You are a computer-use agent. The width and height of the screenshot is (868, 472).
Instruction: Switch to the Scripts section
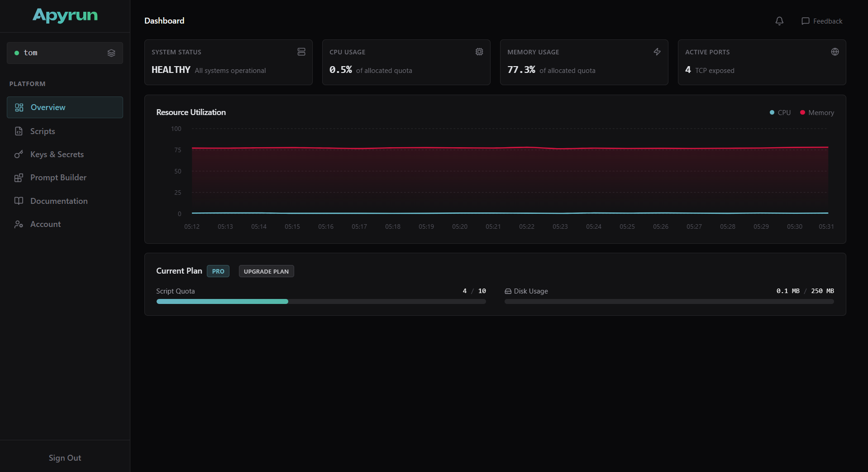pyautogui.click(x=42, y=131)
